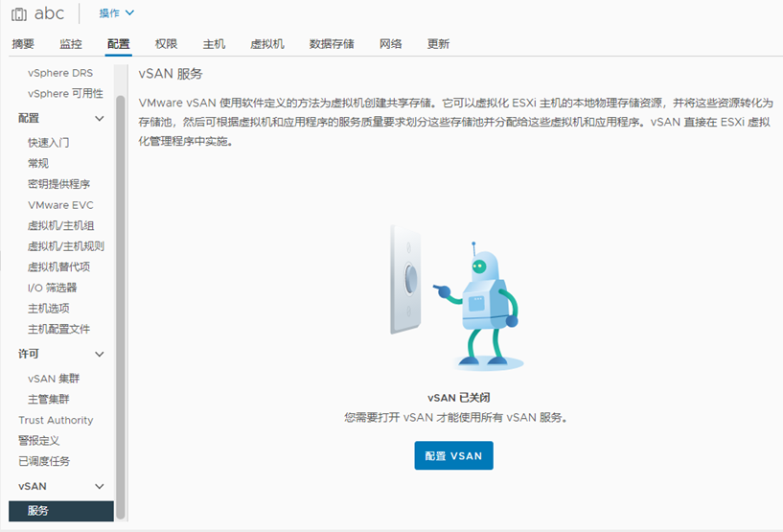Open 主机配置文件 in the sidebar

point(58,329)
